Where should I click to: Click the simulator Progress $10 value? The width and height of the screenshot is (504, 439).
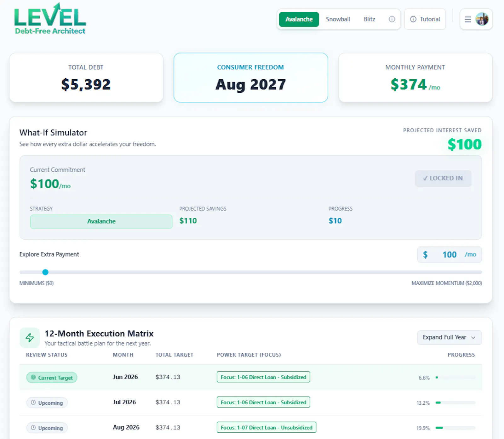[x=335, y=221]
